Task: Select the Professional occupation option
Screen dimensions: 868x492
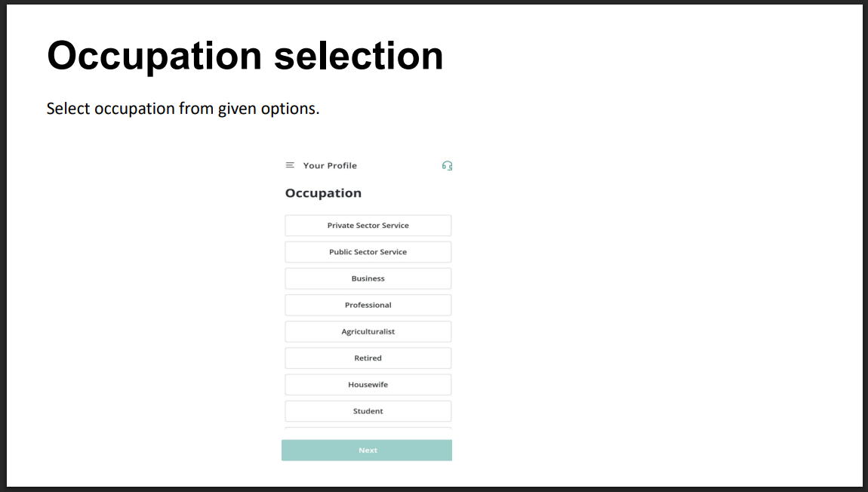Action: 368,305
